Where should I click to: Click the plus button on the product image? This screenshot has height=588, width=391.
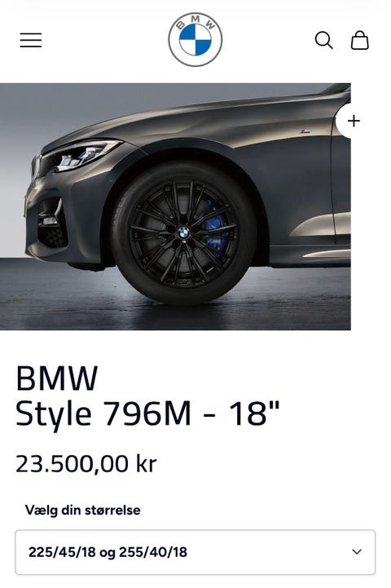click(x=354, y=122)
